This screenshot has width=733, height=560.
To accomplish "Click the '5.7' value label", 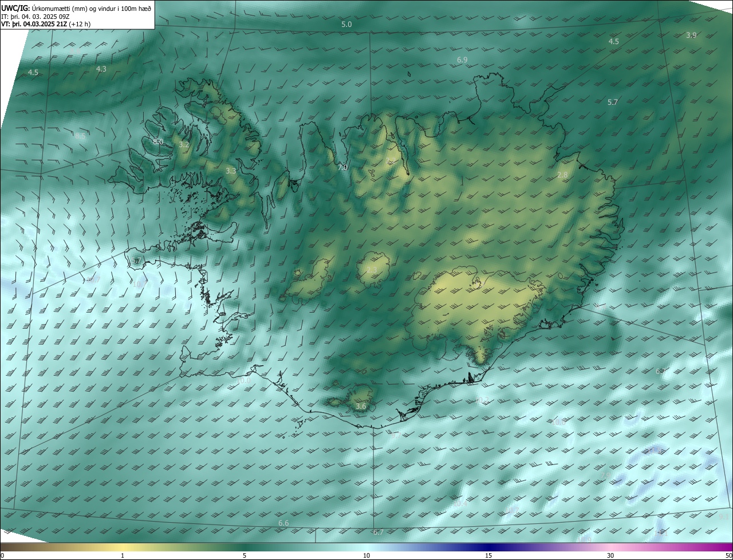I will (x=613, y=102).
